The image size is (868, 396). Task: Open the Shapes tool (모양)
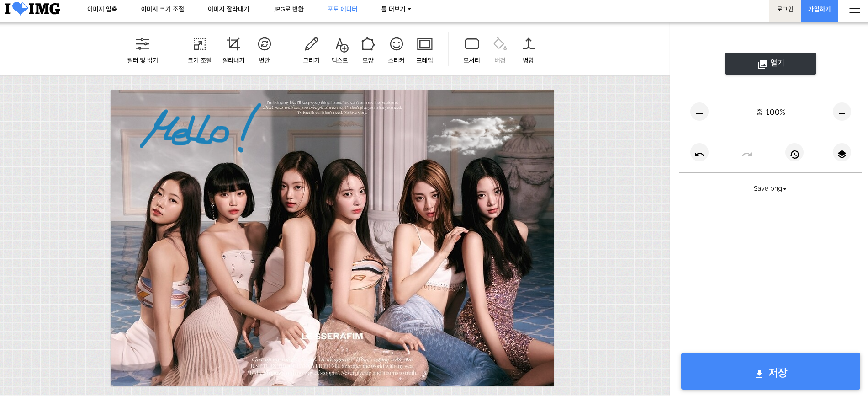[x=368, y=50]
